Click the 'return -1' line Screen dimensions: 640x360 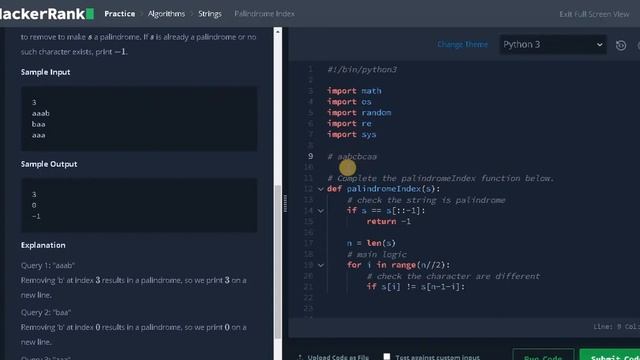coord(389,221)
